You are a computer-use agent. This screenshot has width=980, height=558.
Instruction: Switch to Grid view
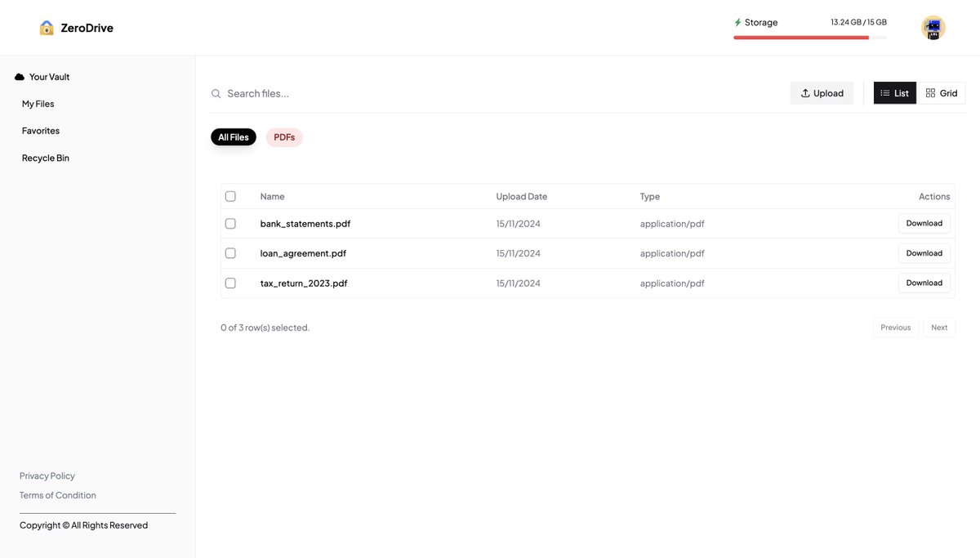[942, 93]
